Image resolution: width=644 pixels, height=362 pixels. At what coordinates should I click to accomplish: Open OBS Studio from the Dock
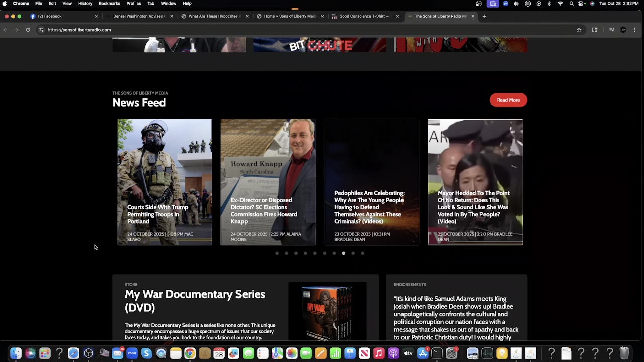coord(89,353)
